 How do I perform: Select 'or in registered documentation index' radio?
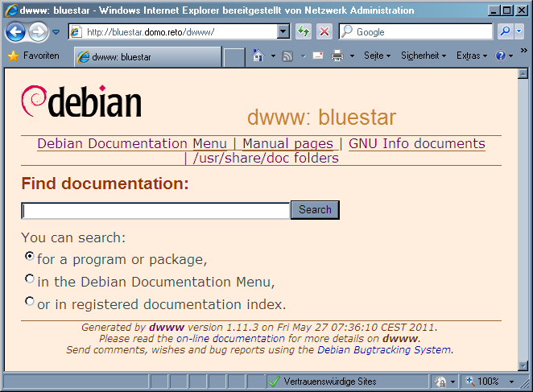(x=30, y=301)
